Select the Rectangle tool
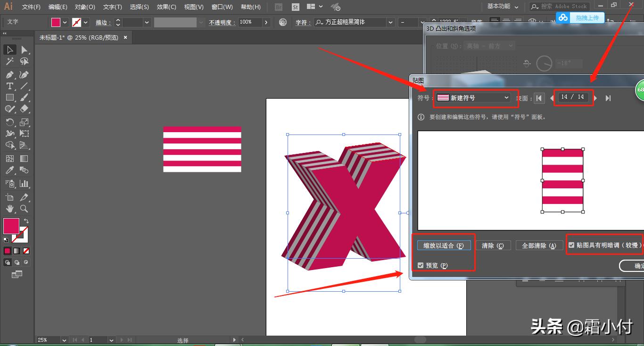The width and height of the screenshot is (644, 346). click(10, 97)
